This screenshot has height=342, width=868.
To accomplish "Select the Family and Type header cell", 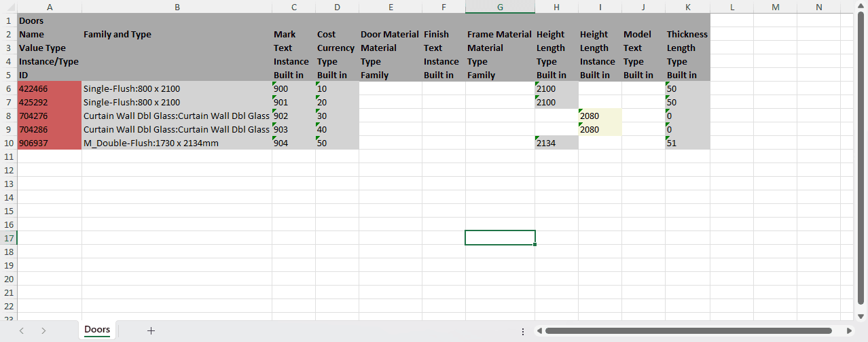I will (x=177, y=34).
